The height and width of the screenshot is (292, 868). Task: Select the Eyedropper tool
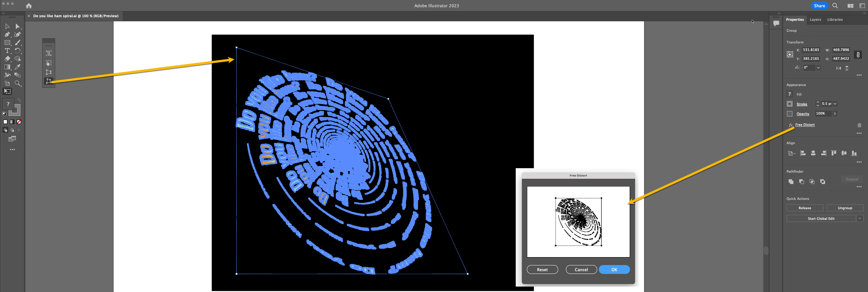[18, 66]
